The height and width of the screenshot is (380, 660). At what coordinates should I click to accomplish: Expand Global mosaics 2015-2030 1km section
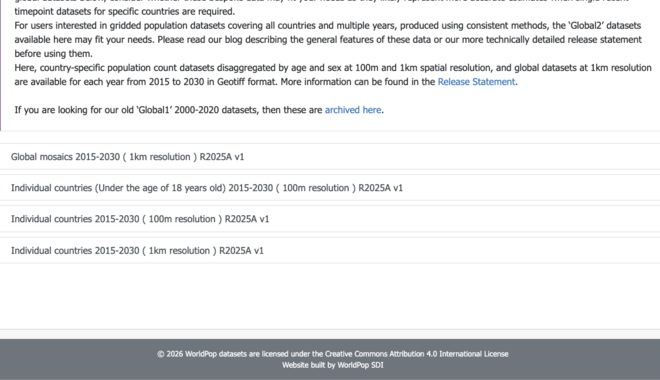tap(330, 157)
